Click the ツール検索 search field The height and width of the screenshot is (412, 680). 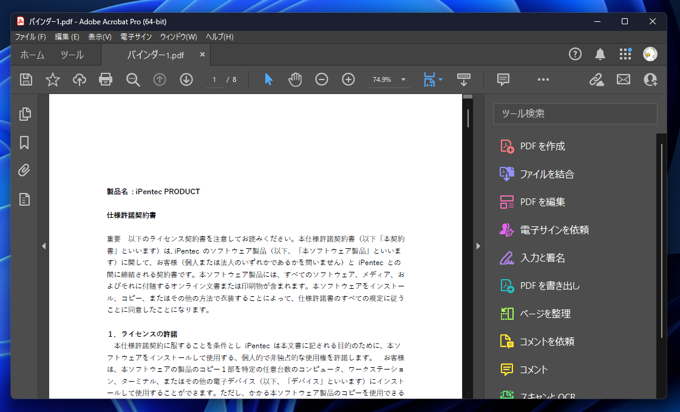click(575, 114)
